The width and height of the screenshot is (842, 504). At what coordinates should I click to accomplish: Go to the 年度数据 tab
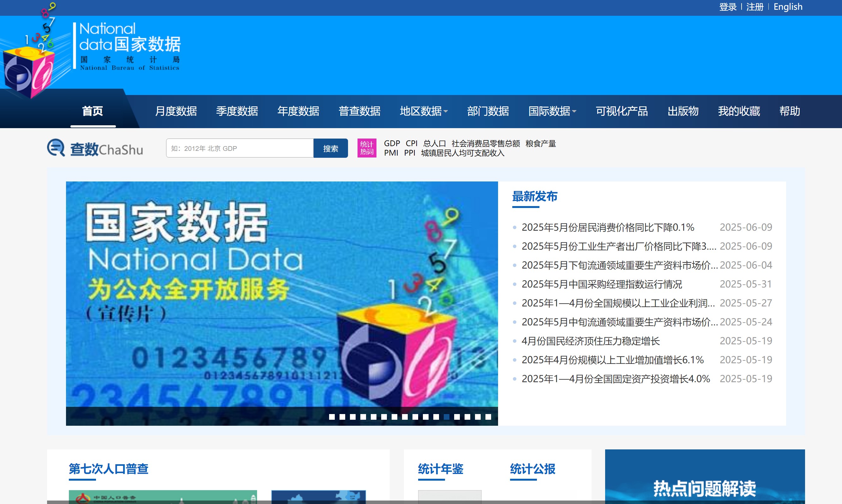(x=298, y=111)
